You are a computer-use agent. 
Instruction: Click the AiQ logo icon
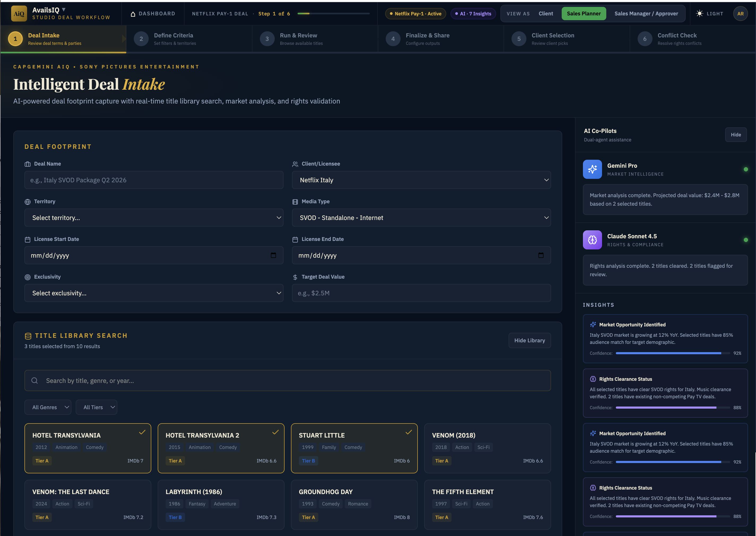19,14
